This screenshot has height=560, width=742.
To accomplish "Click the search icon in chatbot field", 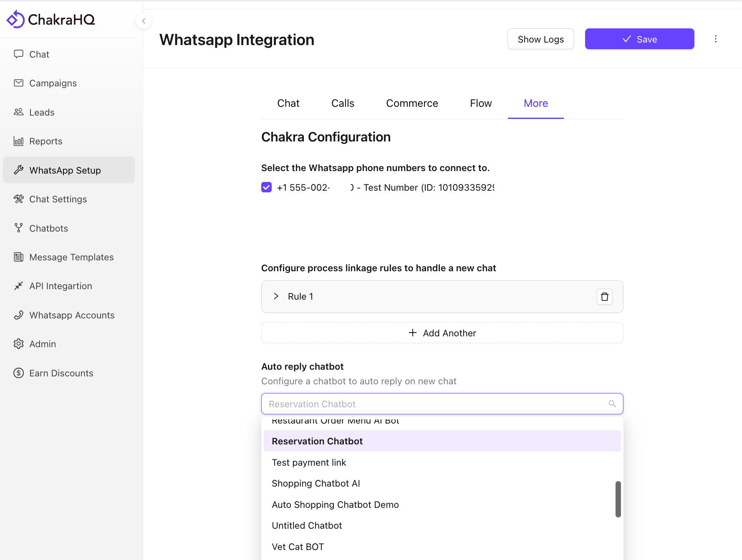I will click(x=612, y=404).
